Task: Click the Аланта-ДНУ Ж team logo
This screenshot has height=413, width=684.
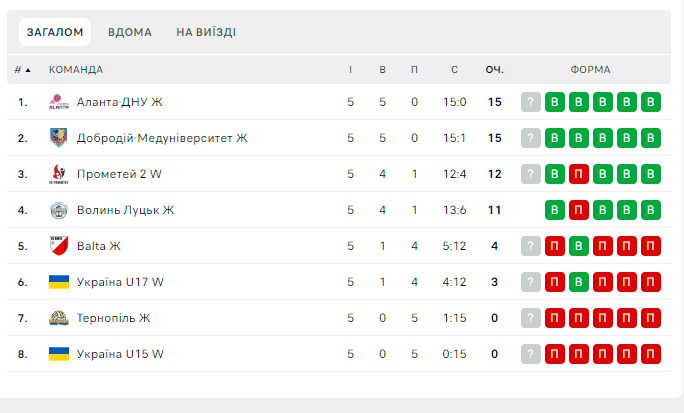Action: click(x=58, y=102)
